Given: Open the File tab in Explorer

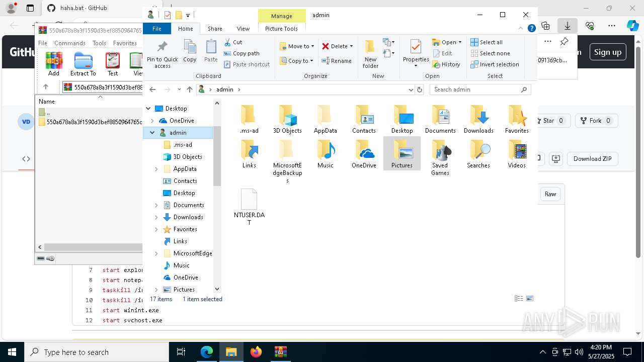Looking at the screenshot, I should pyautogui.click(x=157, y=29).
